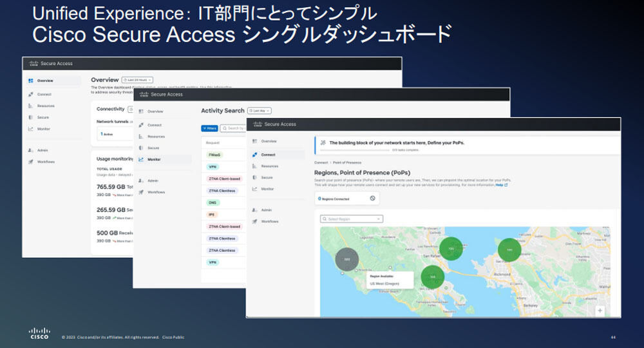Click the Cisco logo in the Activity Search window header

144,94
